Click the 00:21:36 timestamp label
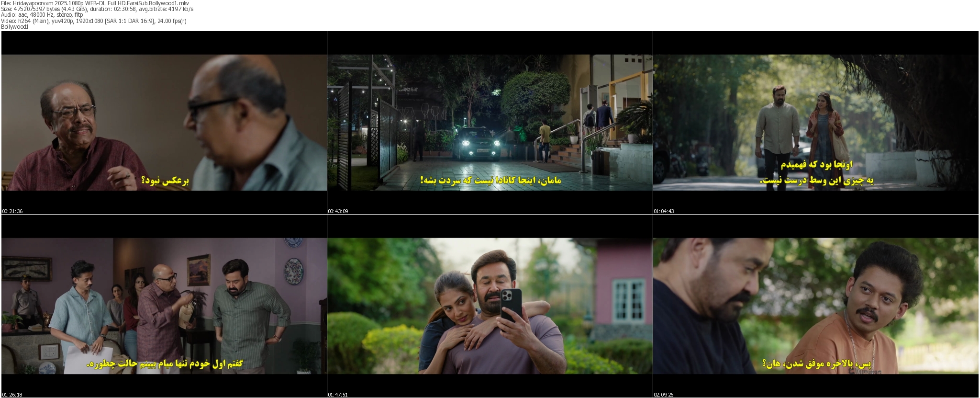980x398 pixels. click(12, 211)
